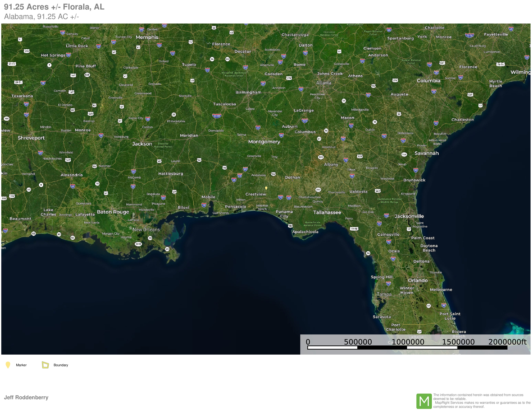532x411 pixels.
Task: Click the route 3235 shield near Houma
Action: point(138,244)
